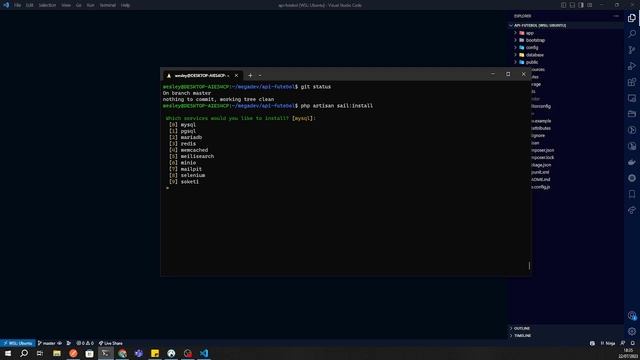This screenshot has height=360, width=640.
Task: Click Explorer more actions ellipsis
Action: [616, 16]
